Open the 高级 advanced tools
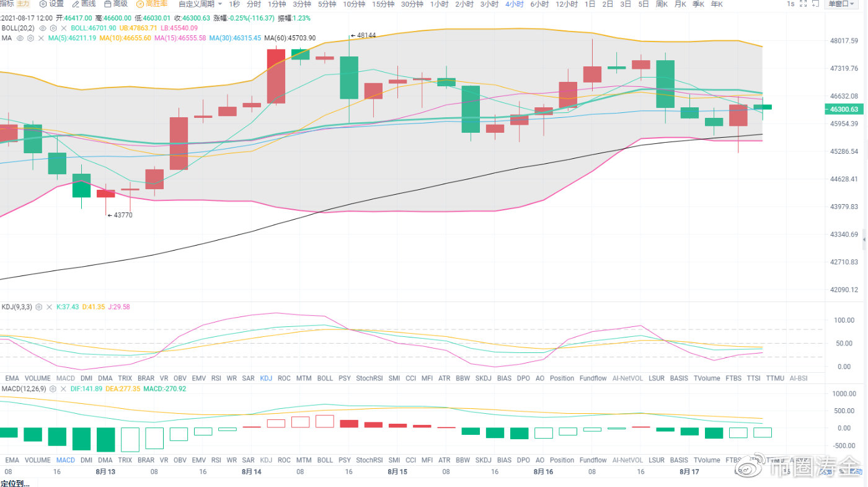 click(116, 4)
